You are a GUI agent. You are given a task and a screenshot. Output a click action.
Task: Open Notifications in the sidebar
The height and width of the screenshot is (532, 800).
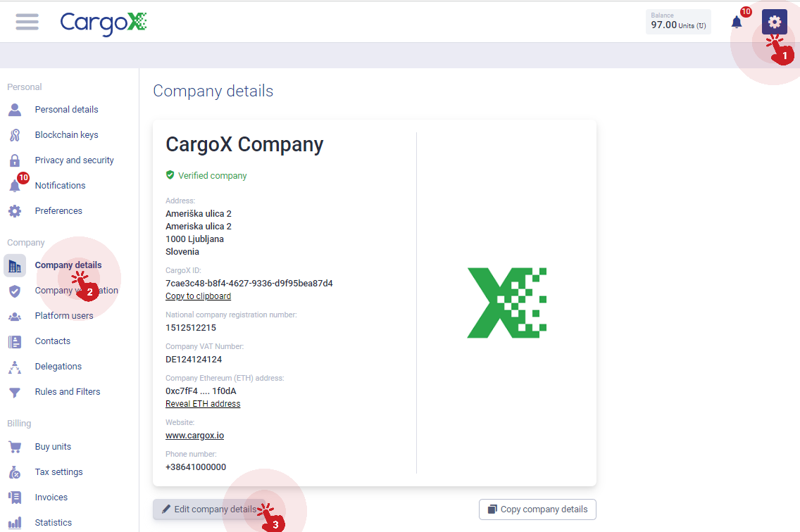point(60,186)
